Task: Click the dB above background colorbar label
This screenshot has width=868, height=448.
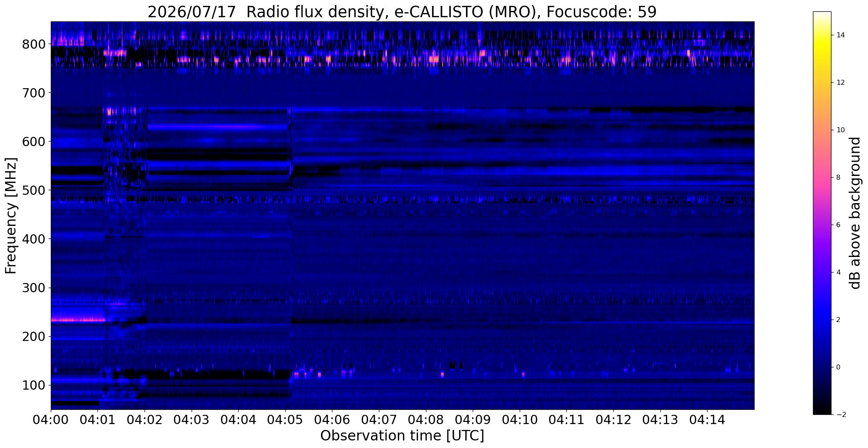Action: click(855, 213)
